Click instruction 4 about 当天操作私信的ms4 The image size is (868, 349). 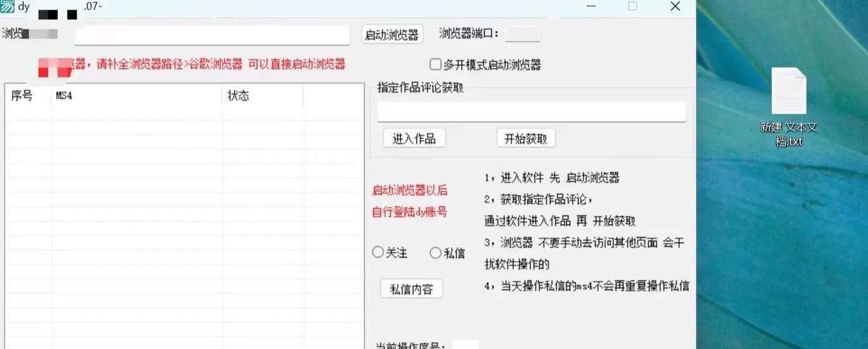point(587,286)
